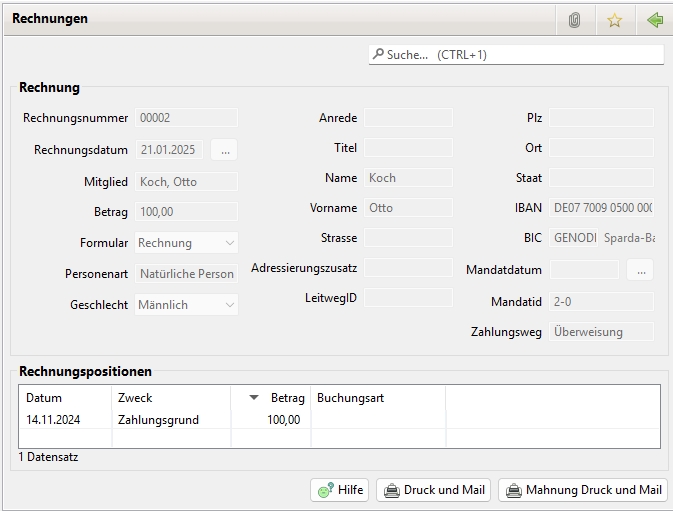Click the magnifier icon in search box

(x=378, y=55)
